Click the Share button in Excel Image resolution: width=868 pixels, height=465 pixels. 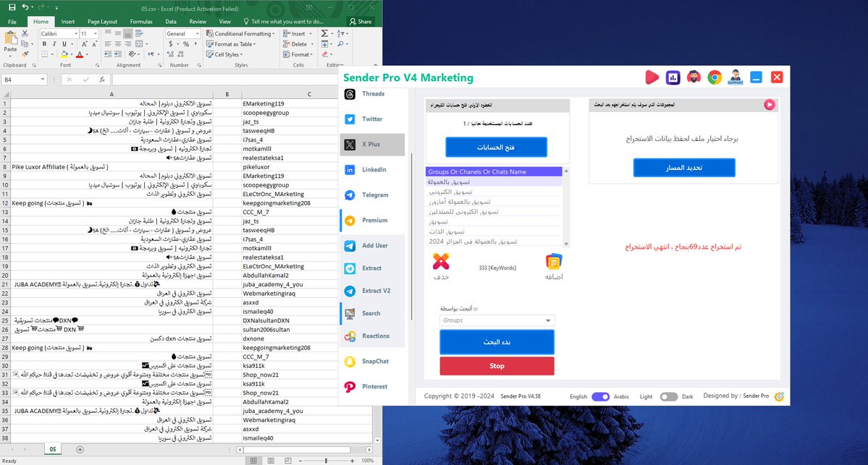point(361,22)
